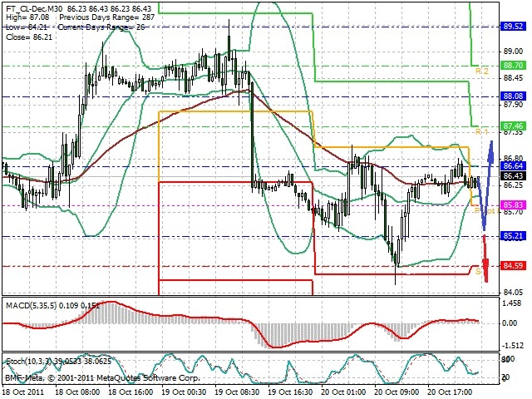
Task: Click the magenta 85.83 pivot price label
Action: (513, 205)
